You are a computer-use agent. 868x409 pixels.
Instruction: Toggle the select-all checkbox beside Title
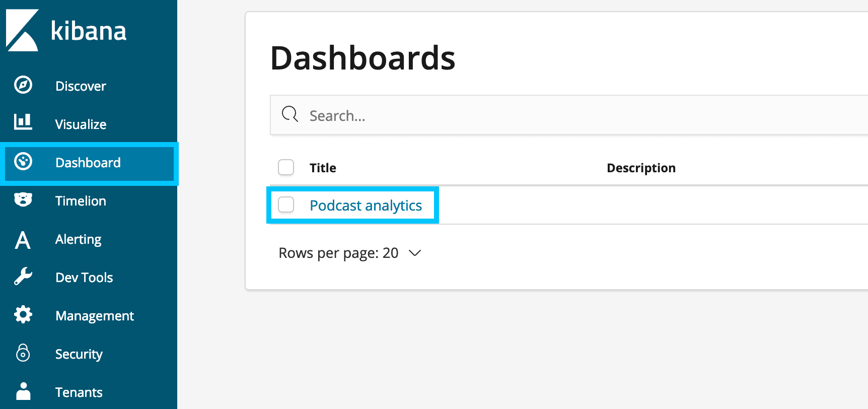click(286, 167)
